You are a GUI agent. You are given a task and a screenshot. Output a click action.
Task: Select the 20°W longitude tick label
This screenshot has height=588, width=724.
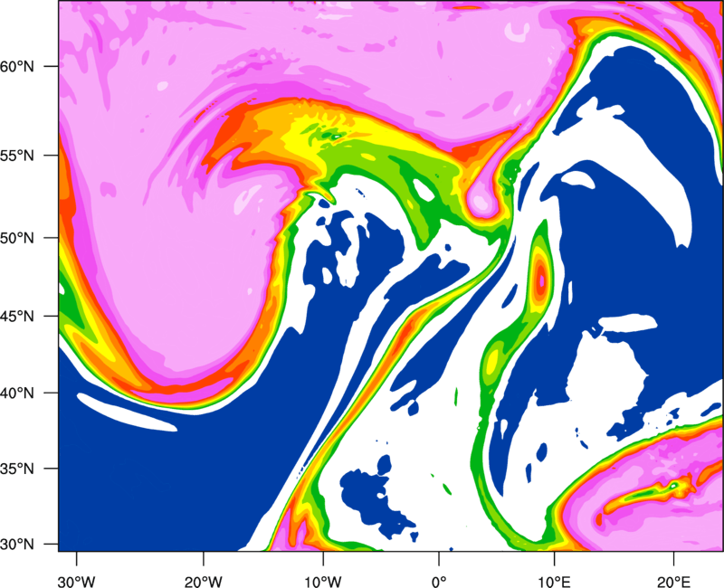(203, 582)
